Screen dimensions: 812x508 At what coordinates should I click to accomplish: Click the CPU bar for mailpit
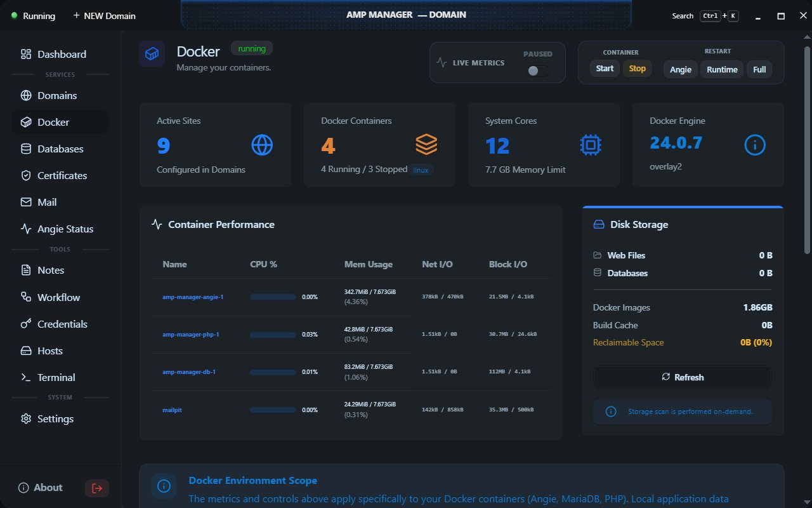click(x=273, y=410)
